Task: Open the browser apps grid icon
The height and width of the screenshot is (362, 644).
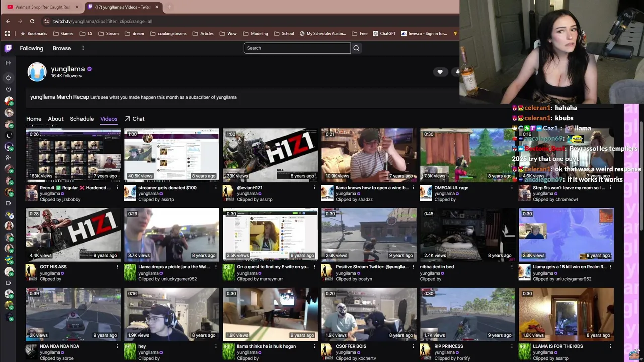Action: click(x=7, y=34)
